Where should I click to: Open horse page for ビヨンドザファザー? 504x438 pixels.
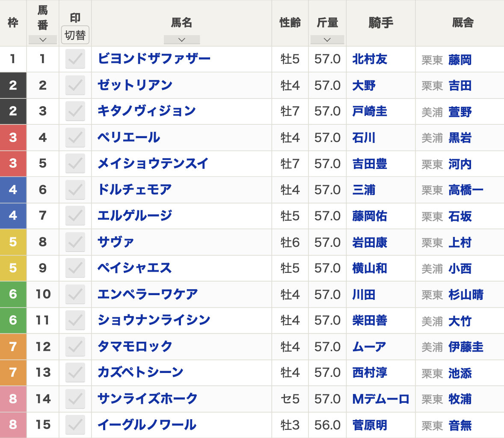click(154, 59)
